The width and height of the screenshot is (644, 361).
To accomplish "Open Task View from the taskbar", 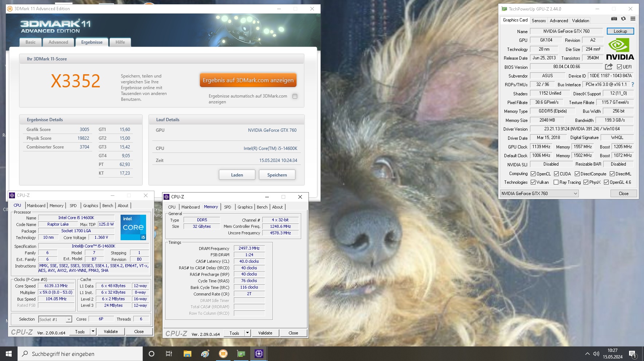I will click(x=169, y=354).
